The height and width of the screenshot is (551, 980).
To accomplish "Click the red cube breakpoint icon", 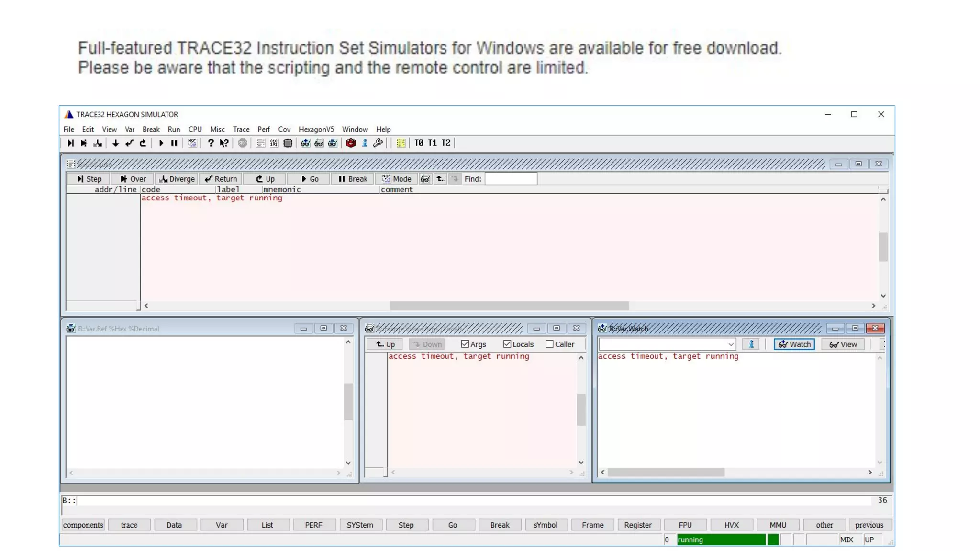I will [x=351, y=143].
